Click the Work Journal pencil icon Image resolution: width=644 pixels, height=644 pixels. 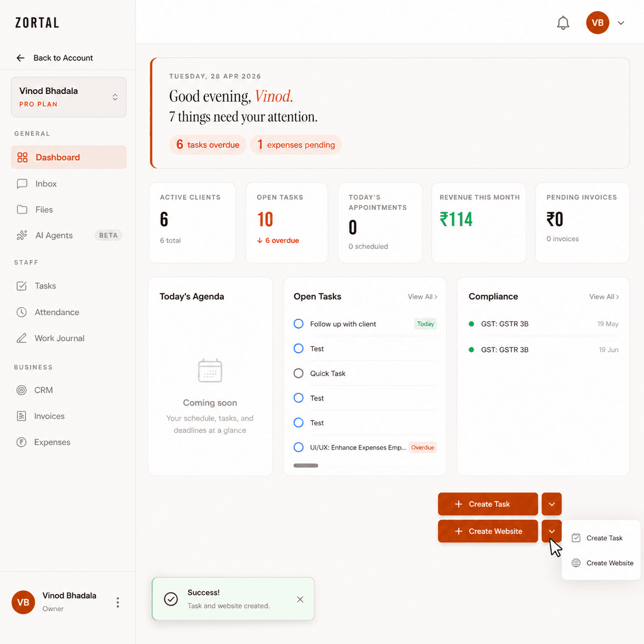pyautogui.click(x=22, y=338)
